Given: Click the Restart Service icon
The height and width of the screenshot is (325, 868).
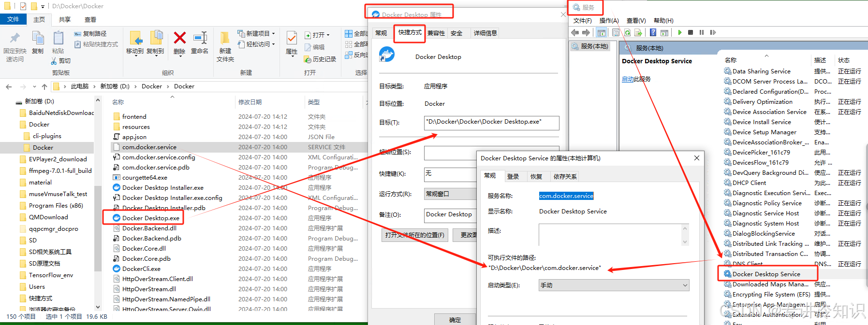Looking at the screenshot, I should click(x=713, y=32).
